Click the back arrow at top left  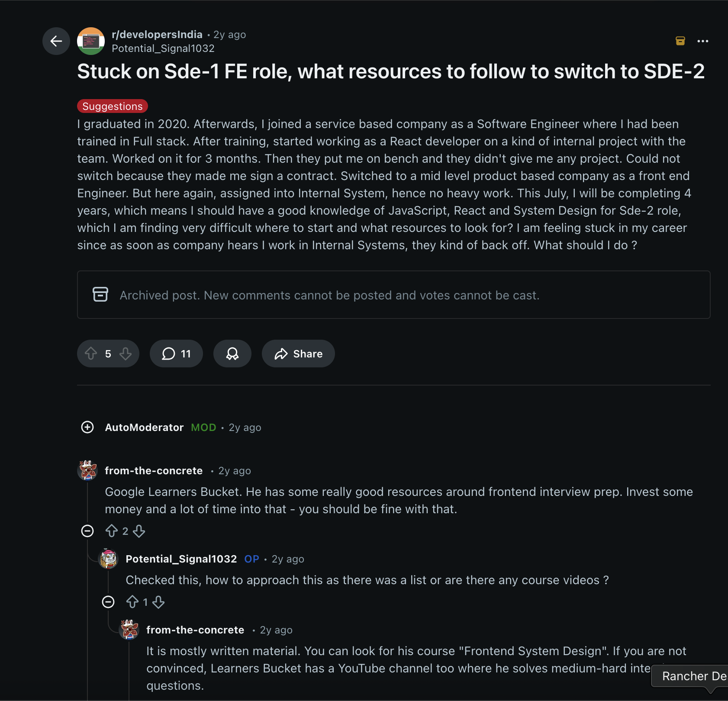(56, 41)
